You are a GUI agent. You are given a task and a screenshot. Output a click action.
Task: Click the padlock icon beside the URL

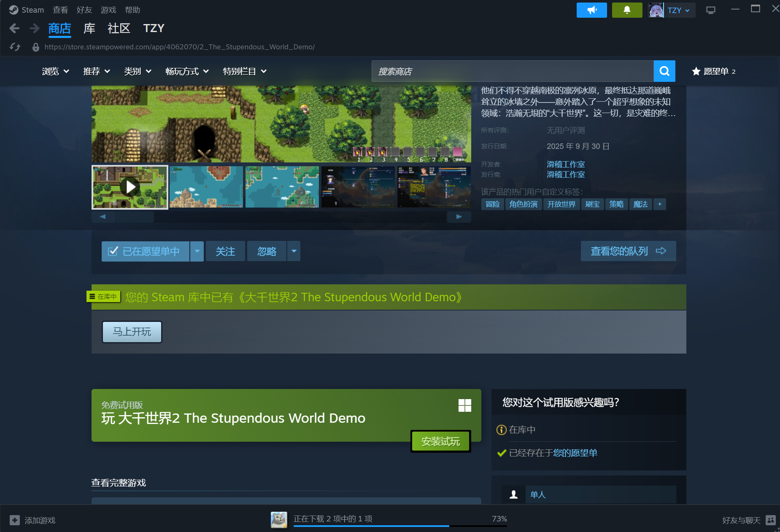click(x=36, y=47)
